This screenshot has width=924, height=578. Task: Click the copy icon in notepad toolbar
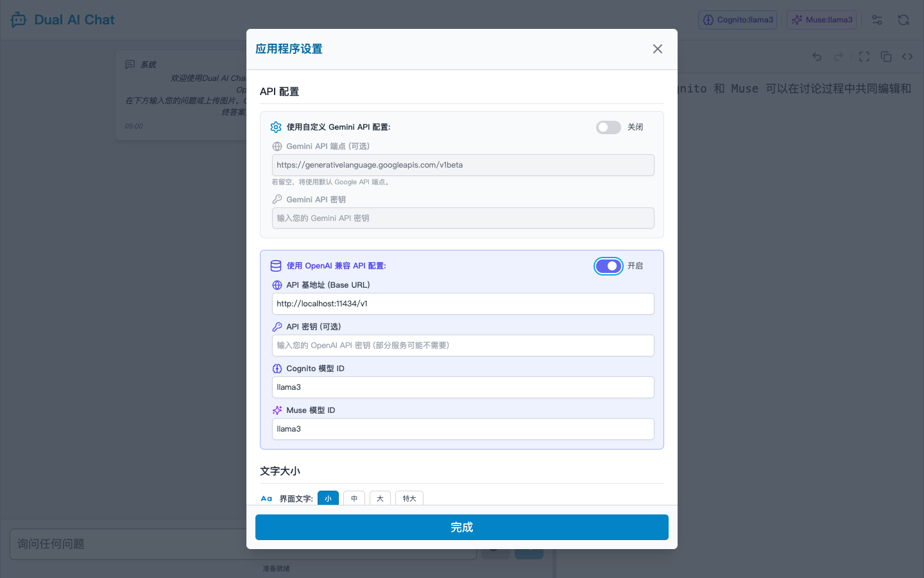point(886,57)
